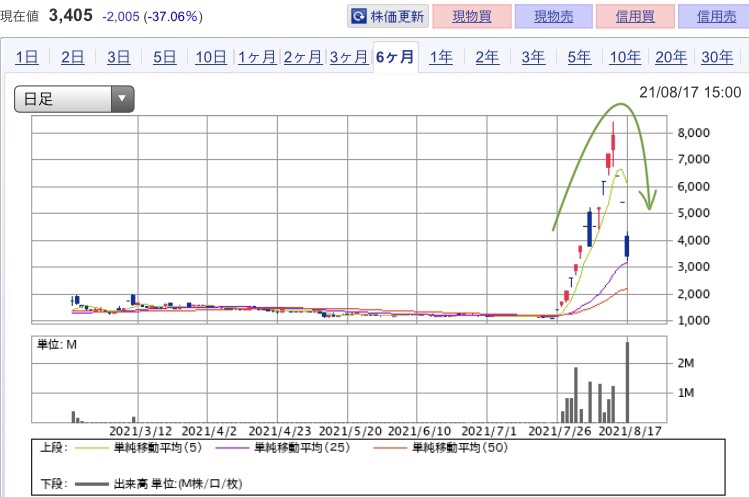The image size is (749, 497).
Task: Switch to the 20年 period tab
Action: click(x=671, y=57)
